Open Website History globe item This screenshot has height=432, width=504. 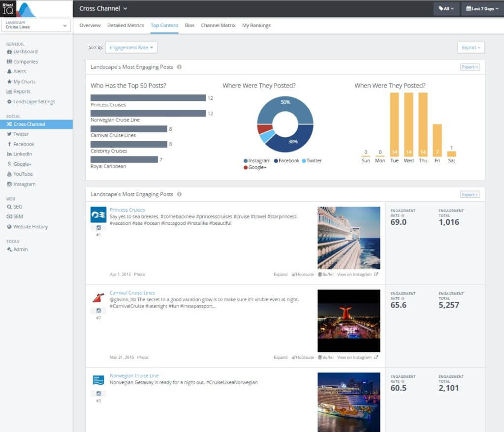click(28, 227)
